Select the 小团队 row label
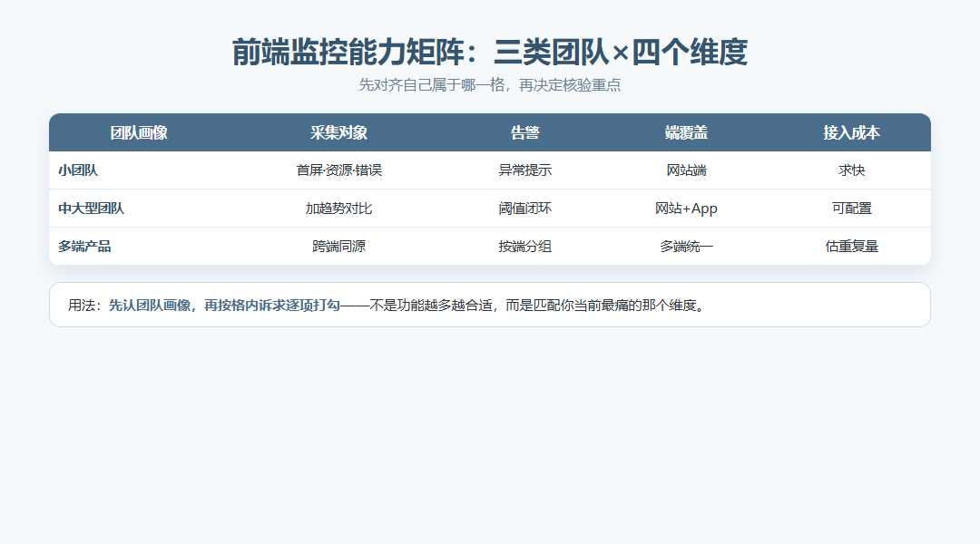Image resolution: width=980 pixels, height=544 pixels. coord(78,170)
